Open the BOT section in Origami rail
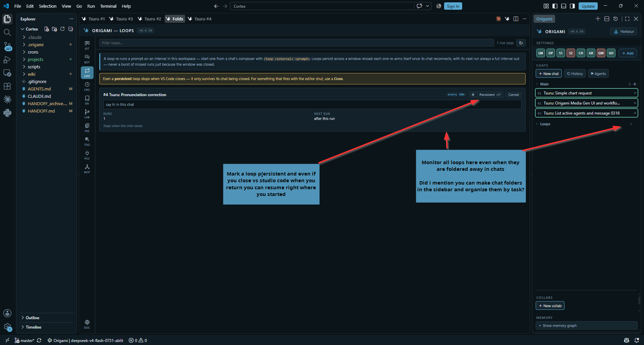The image size is (644, 345). point(87,59)
